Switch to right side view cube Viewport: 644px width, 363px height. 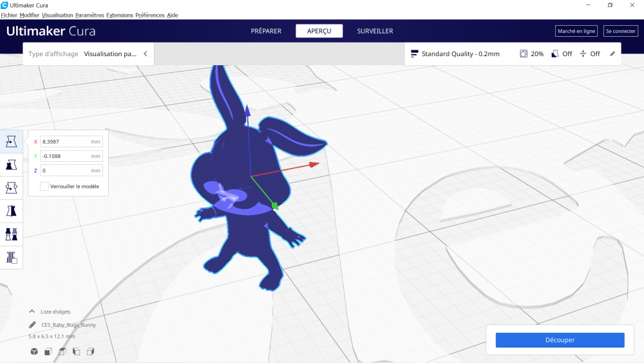(x=90, y=351)
